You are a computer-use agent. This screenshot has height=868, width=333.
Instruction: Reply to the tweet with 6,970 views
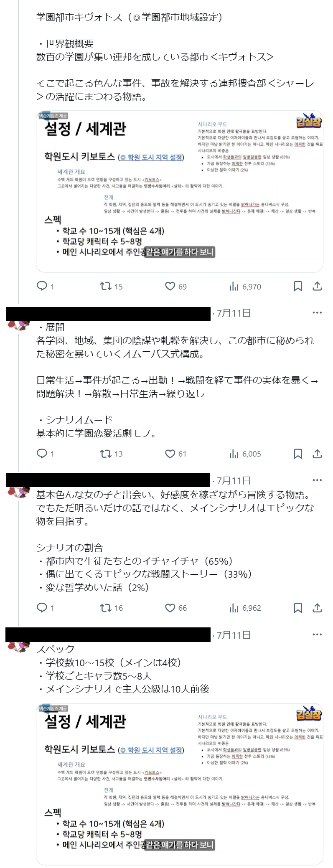[42, 286]
